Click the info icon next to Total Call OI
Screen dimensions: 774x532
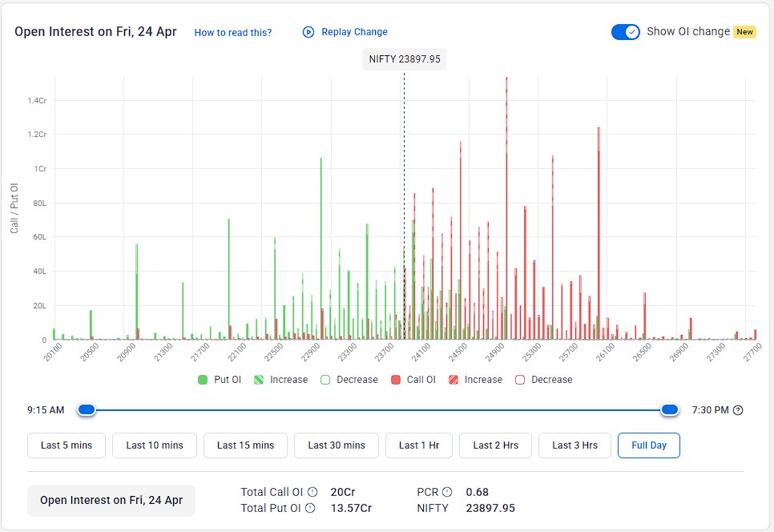312,492
